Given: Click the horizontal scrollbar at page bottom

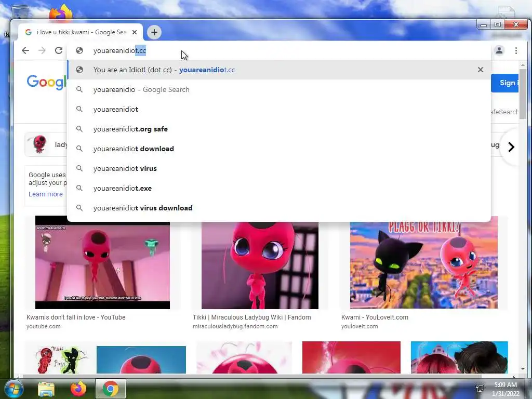Looking at the screenshot, I should click(x=252, y=376).
